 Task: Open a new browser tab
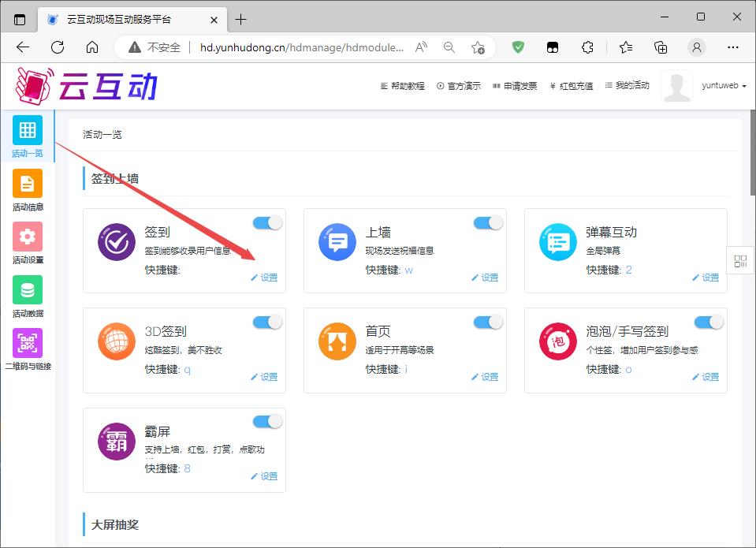240,20
